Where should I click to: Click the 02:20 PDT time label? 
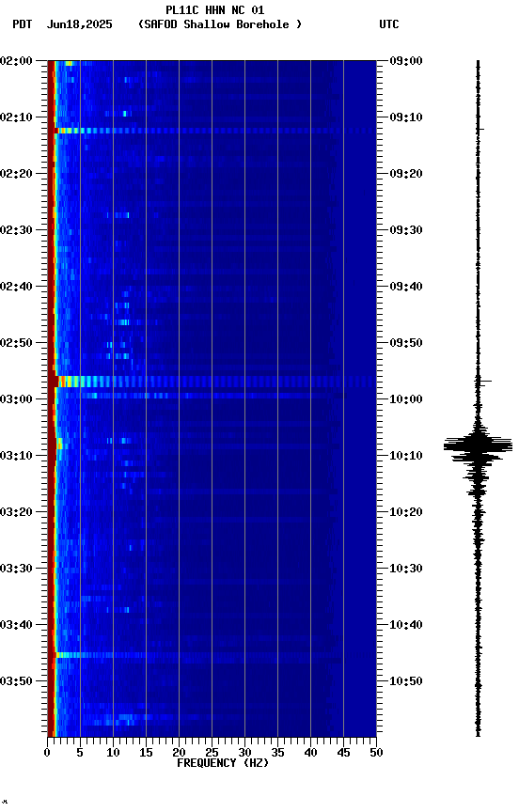pos(16,174)
